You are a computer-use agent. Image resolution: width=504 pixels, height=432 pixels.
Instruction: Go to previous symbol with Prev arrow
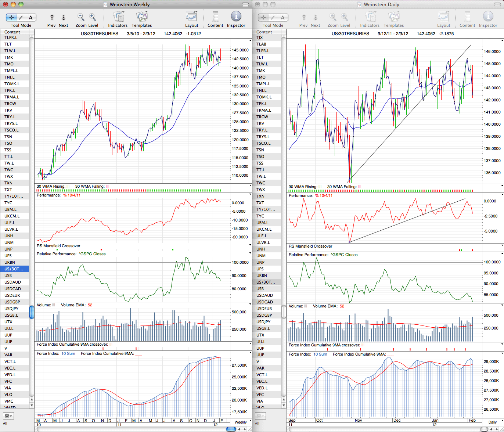click(x=52, y=17)
